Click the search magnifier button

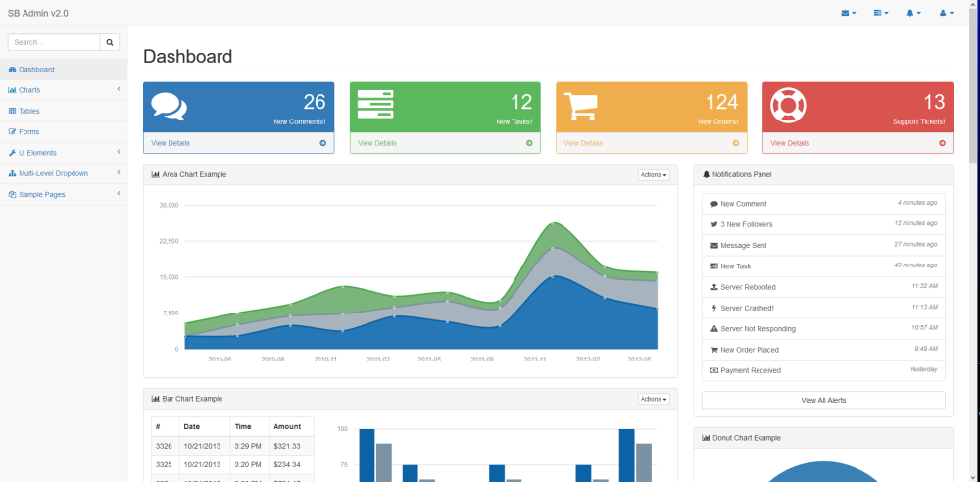[110, 42]
